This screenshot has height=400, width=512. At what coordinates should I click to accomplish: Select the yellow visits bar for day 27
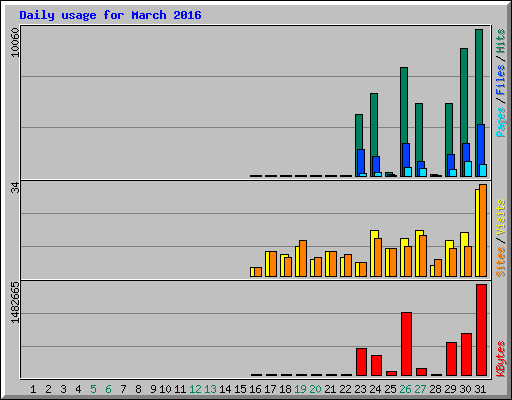[x=418, y=253]
